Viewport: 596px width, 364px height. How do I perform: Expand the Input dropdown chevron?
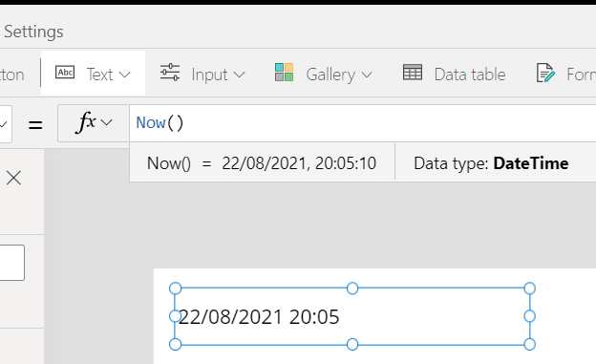pos(240,75)
